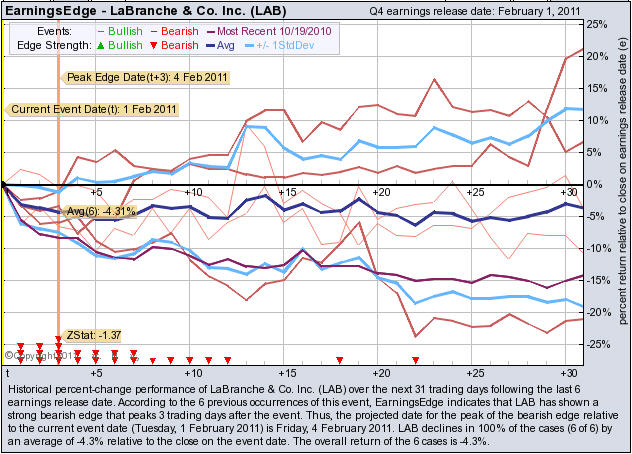Click the bearish triangle marker at day +12
Screen dimensions: 632x454
[x=228, y=359]
